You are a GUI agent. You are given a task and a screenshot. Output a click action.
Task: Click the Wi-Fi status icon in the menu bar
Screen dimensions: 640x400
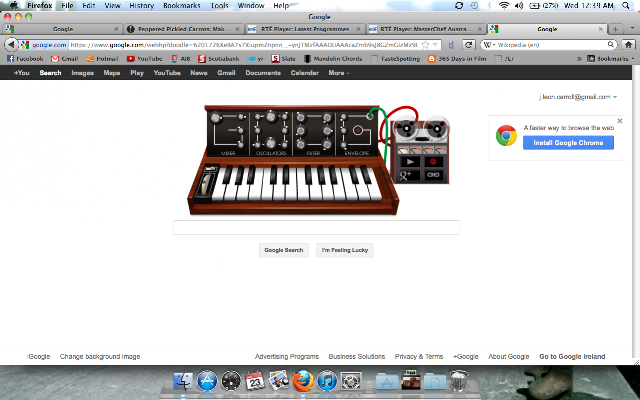click(x=504, y=5)
